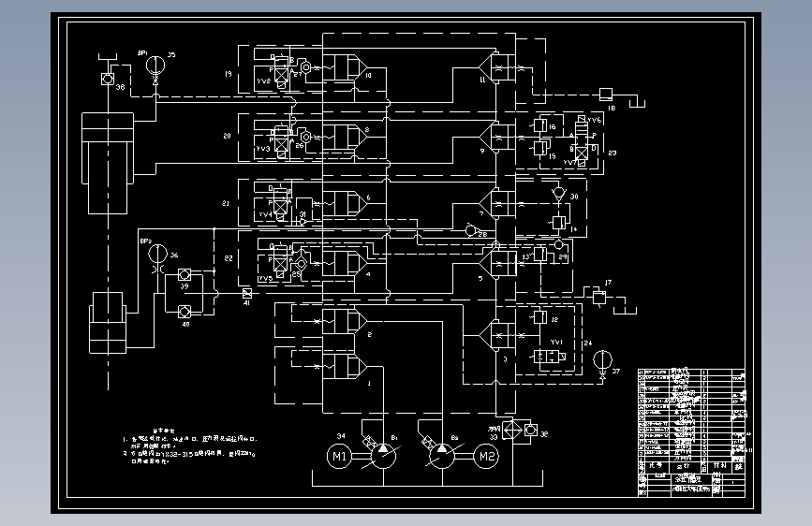Click group label 23
Image resolution: width=812 pixels, height=526 pixels.
[613, 153]
